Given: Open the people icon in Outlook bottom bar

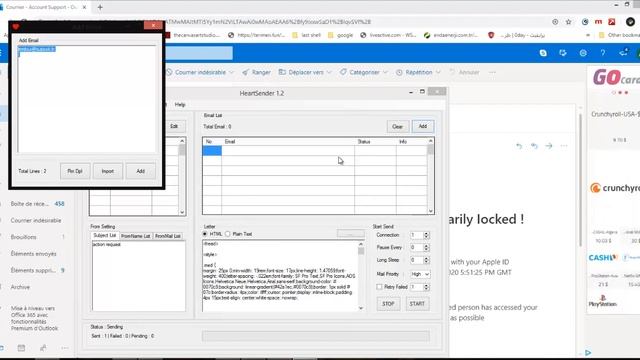Looking at the screenshot, I should [43, 348].
